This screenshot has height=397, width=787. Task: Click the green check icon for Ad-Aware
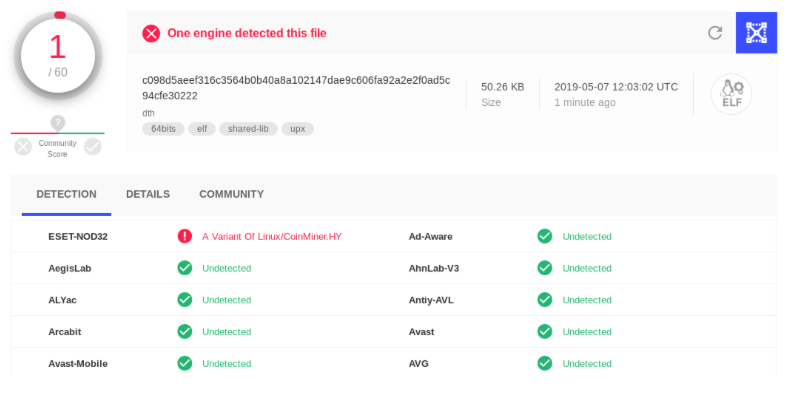(x=545, y=236)
